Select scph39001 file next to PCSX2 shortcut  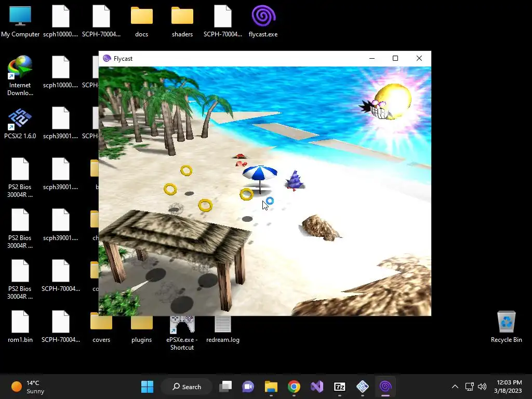point(61,123)
